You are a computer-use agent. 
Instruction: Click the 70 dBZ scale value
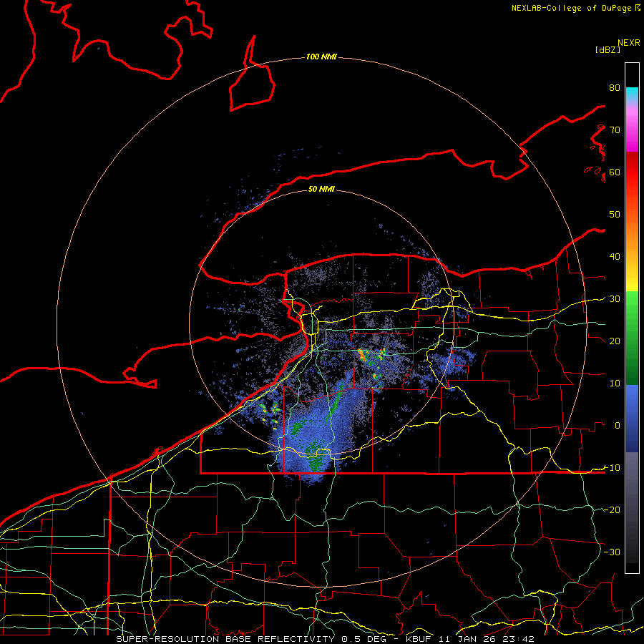coord(615,130)
